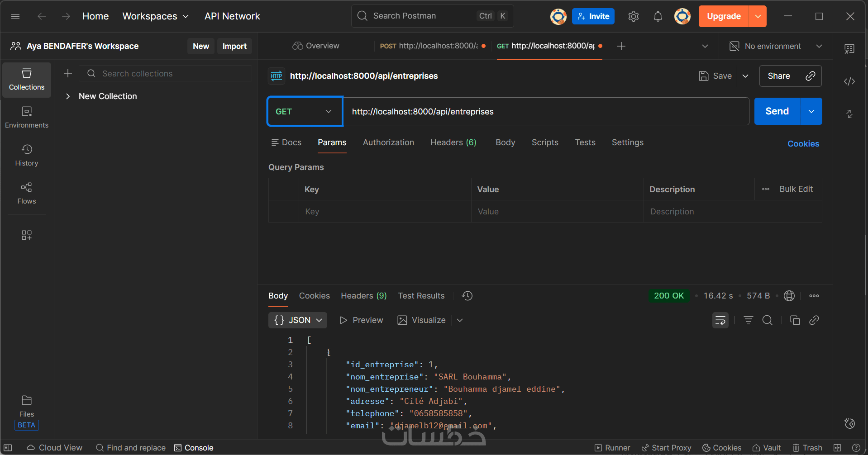Open the No environment selector
The width and height of the screenshot is (868, 455).
(776, 46)
